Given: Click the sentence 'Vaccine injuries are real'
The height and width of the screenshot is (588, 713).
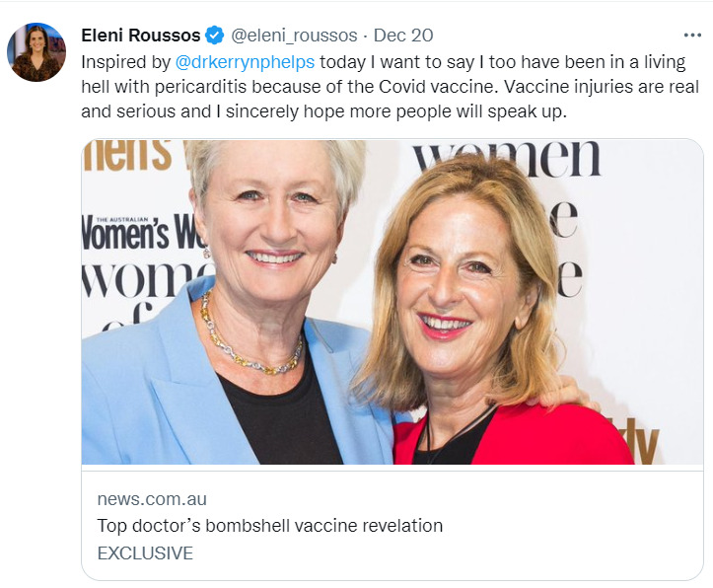Looking at the screenshot, I should 602,87.
